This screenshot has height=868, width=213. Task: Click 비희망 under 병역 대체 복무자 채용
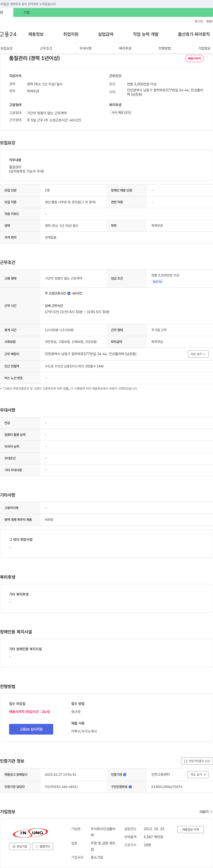pyautogui.click(x=49, y=520)
